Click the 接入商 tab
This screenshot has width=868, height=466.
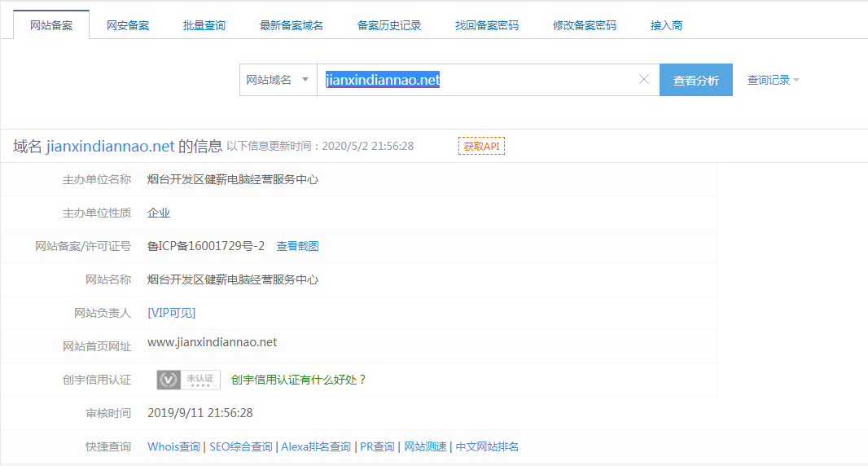(x=666, y=25)
